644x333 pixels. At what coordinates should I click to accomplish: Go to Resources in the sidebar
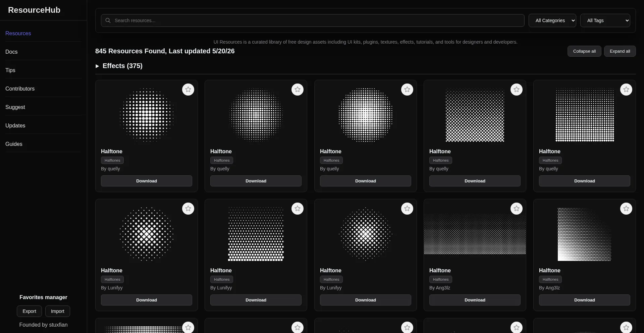click(18, 33)
